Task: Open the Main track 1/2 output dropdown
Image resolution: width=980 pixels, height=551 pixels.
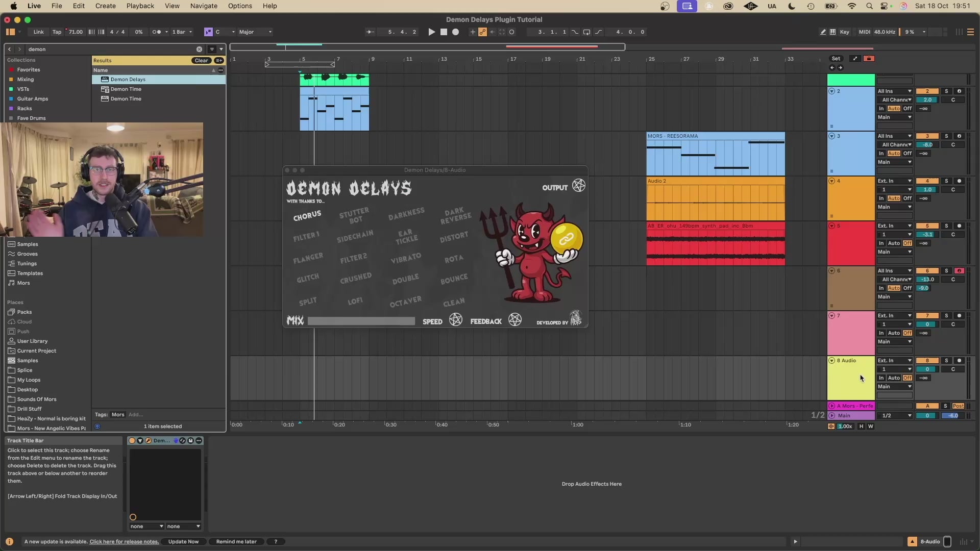Action: [x=895, y=416]
